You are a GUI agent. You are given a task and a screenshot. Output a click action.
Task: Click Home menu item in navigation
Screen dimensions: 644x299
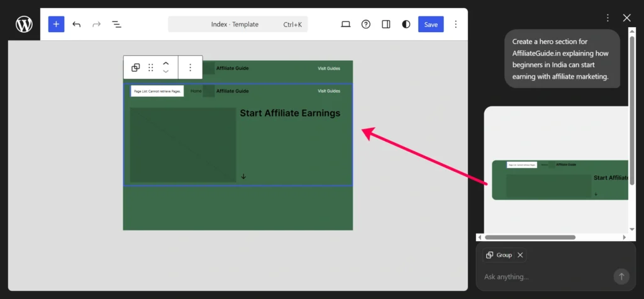coord(196,91)
